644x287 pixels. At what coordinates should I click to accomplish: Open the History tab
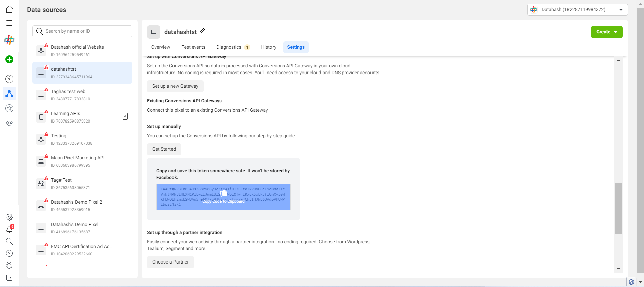(x=269, y=47)
